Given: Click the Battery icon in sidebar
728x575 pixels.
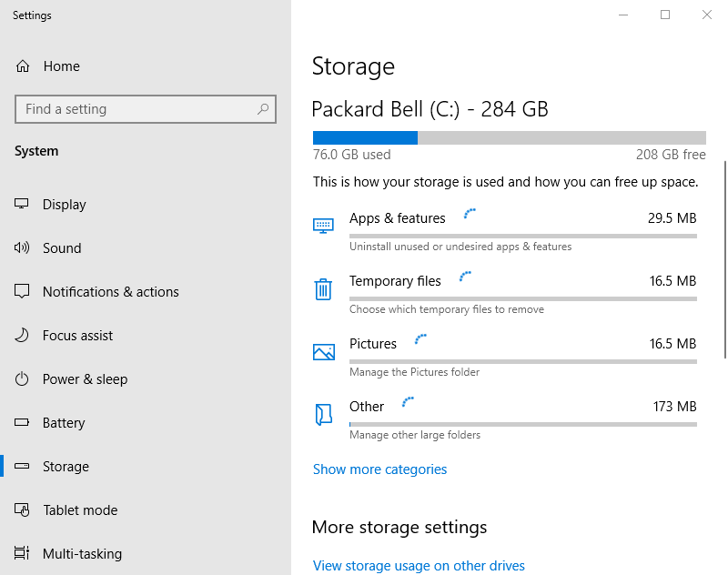Looking at the screenshot, I should click(22, 423).
